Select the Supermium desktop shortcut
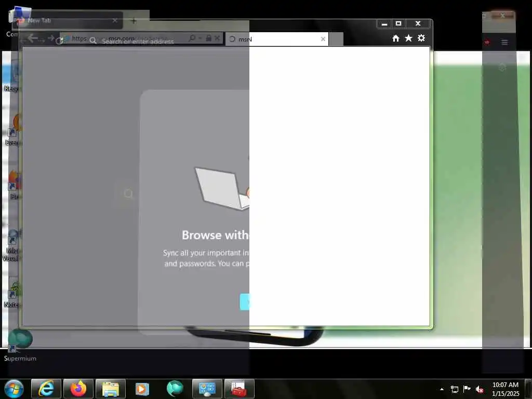This screenshot has height=399, width=532. (x=20, y=345)
